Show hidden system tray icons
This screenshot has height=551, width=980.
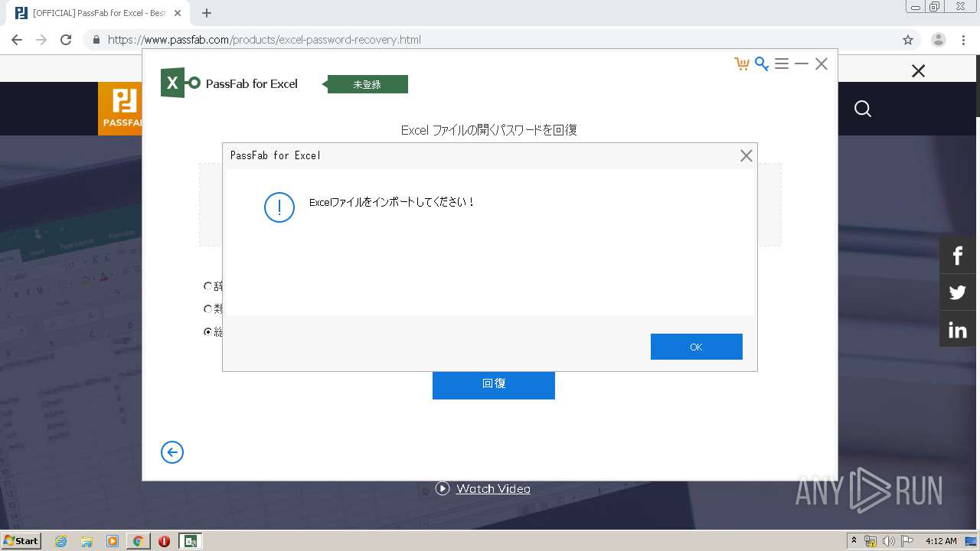point(854,541)
